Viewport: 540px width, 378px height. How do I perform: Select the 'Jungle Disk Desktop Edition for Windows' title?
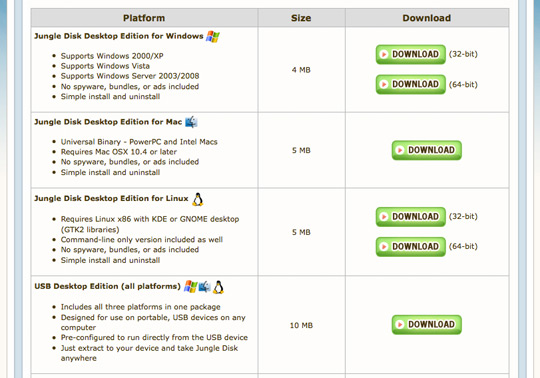(119, 36)
